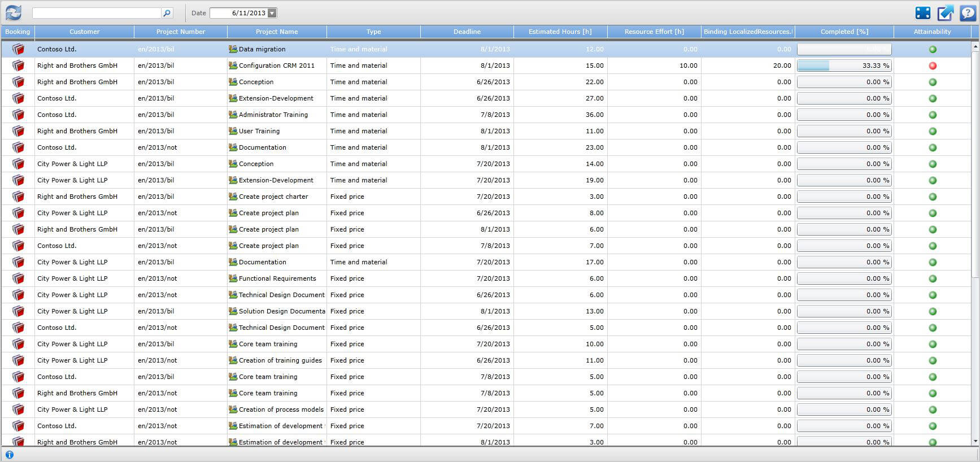Click booking icon for Creation of training guides
980x462 pixels.
pos(18,360)
